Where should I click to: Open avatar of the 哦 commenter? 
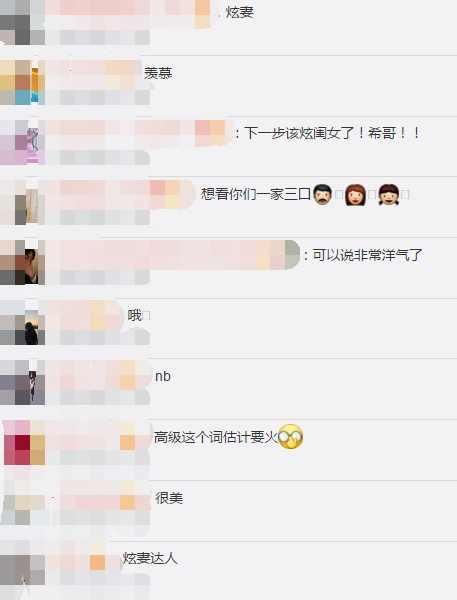click(22, 323)
